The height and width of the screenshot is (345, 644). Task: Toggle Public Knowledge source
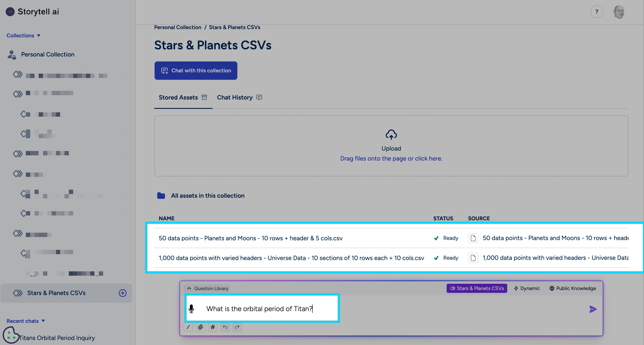[x=573, y=288]
